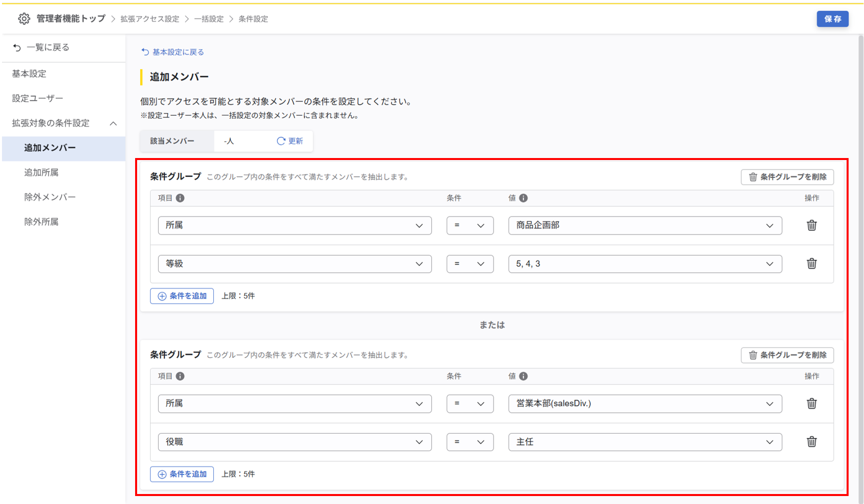Open the 主任 value dropdown

[x=645, y=442]
